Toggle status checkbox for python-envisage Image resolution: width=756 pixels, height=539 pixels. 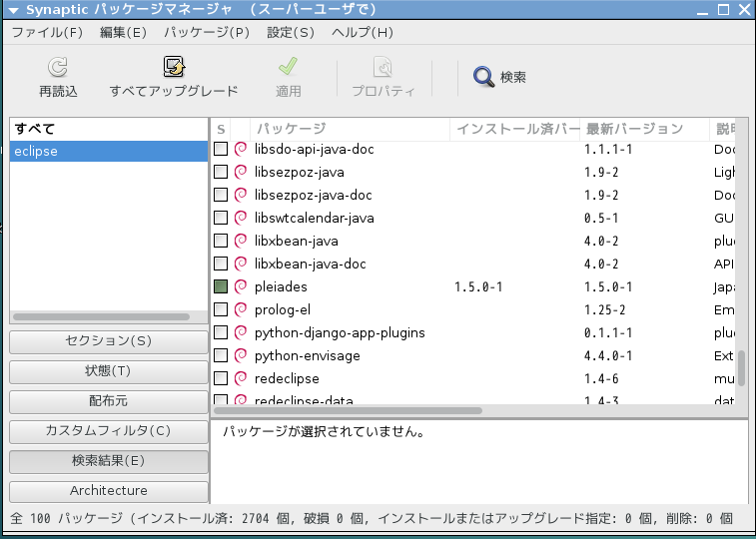coord(221,355)
